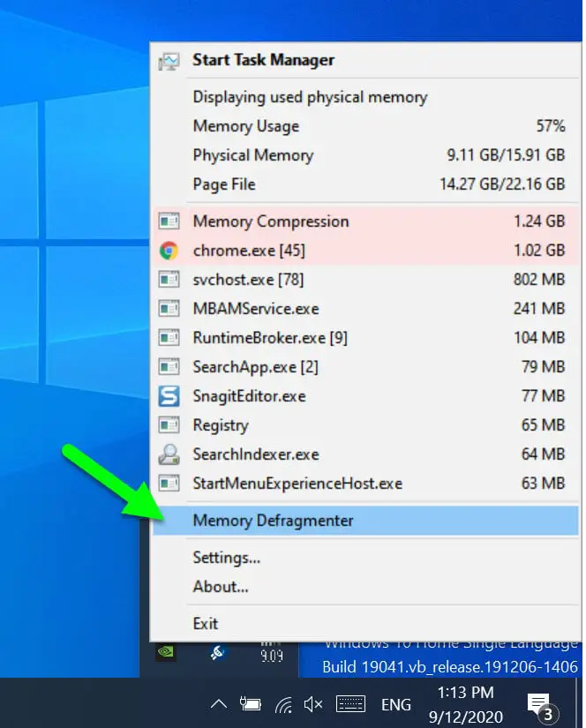Click the RuntimeBroker.exe process icon

click(169, 338)
